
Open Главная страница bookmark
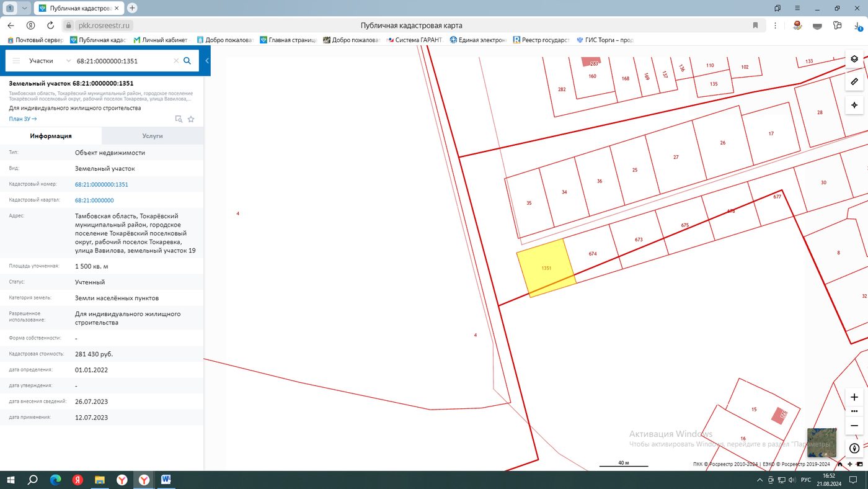tap(288, 40)
